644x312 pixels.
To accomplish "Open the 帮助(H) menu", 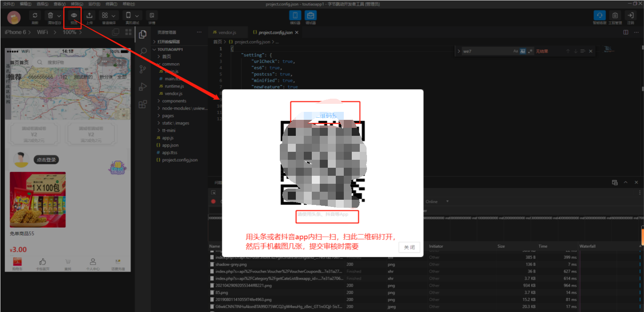I will pyautogui.click(x=129, y=4).
